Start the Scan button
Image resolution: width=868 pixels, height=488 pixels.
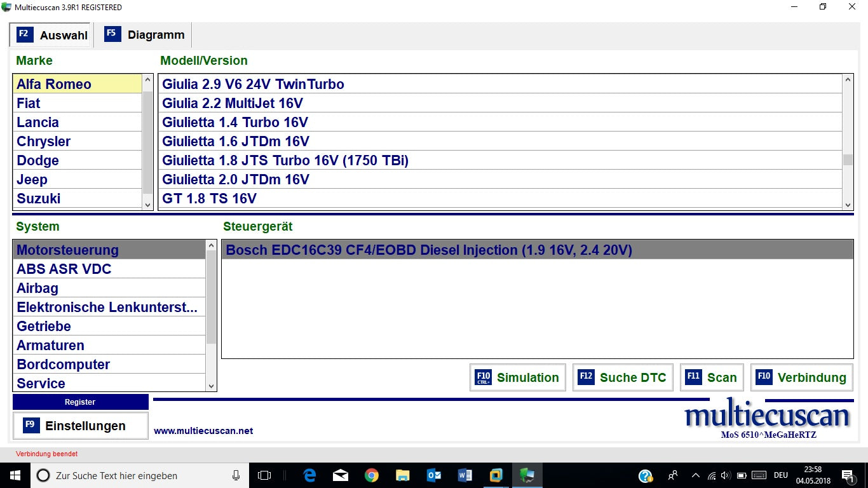pos(711,377)
